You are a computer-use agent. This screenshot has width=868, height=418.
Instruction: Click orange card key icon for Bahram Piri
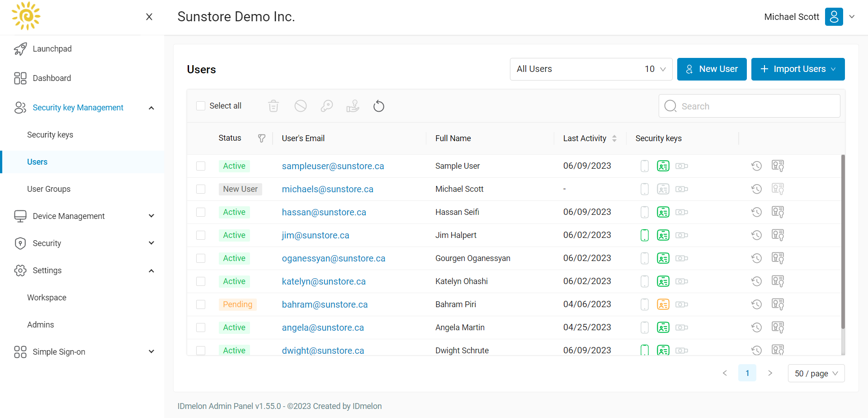tap(663, 304)
